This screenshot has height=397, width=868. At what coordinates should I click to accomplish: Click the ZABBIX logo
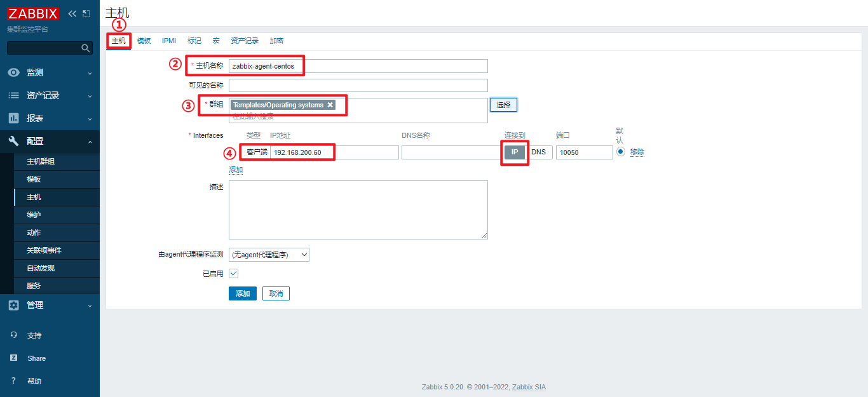click(x=33, y=13)
